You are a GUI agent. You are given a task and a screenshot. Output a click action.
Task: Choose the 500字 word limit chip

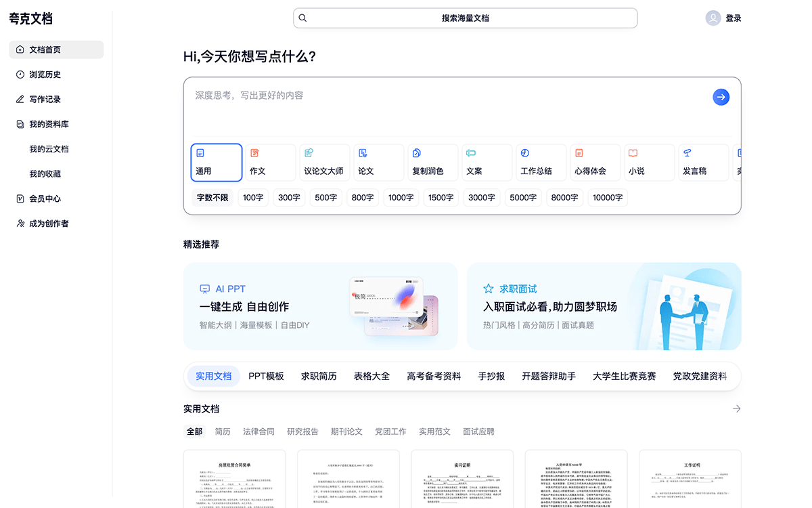click(x=326, y=197)
